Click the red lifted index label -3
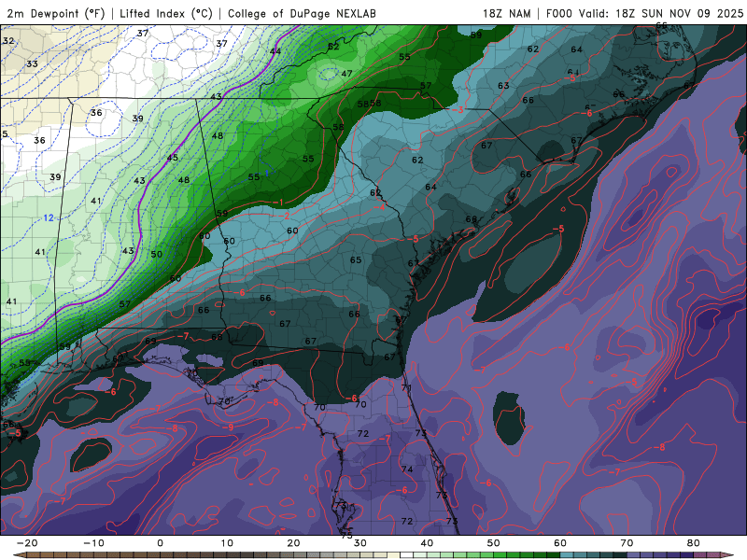Image resolution: width=747 pixels, height=560 pixels. (x=458, y=110)
